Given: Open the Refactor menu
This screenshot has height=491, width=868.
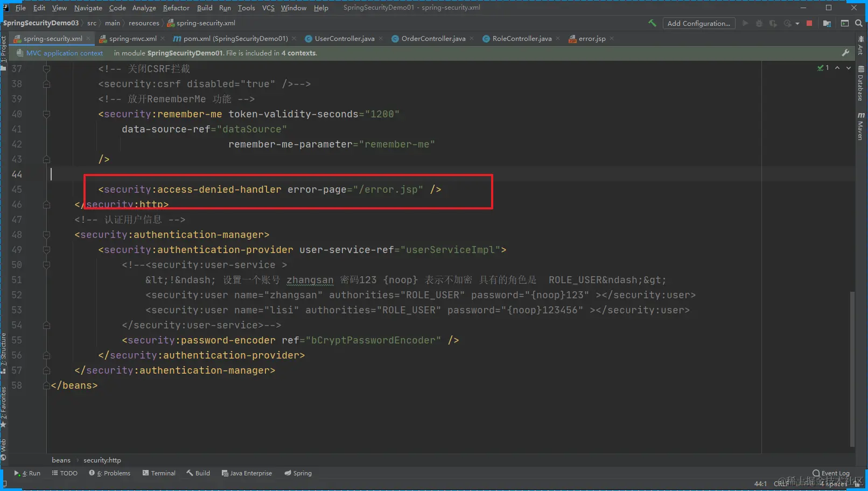Looking at the screenshot, I should click(x=176, y=8).
